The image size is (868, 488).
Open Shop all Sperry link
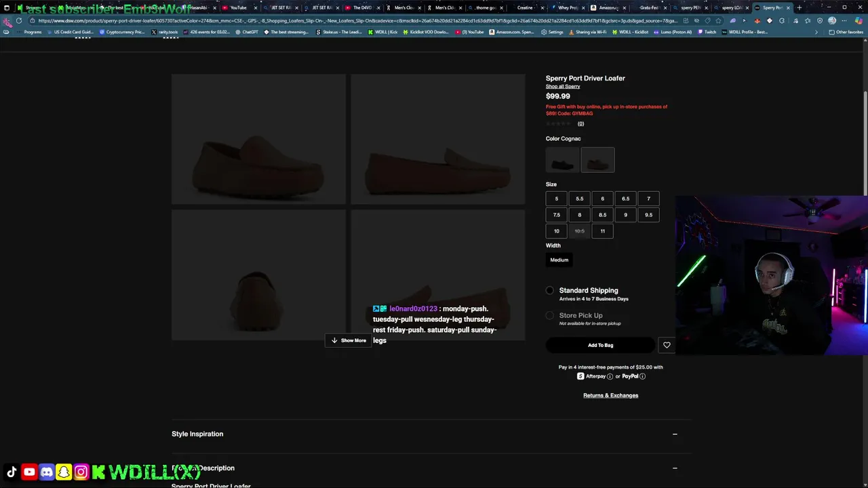click(x=563, y=87)
